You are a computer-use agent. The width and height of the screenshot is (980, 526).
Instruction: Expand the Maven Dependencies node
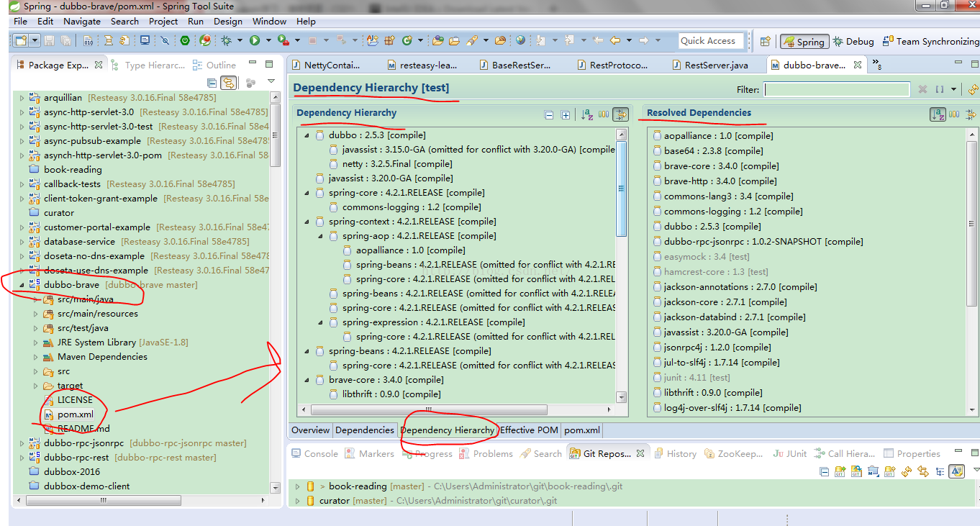(x=36, y=357)
